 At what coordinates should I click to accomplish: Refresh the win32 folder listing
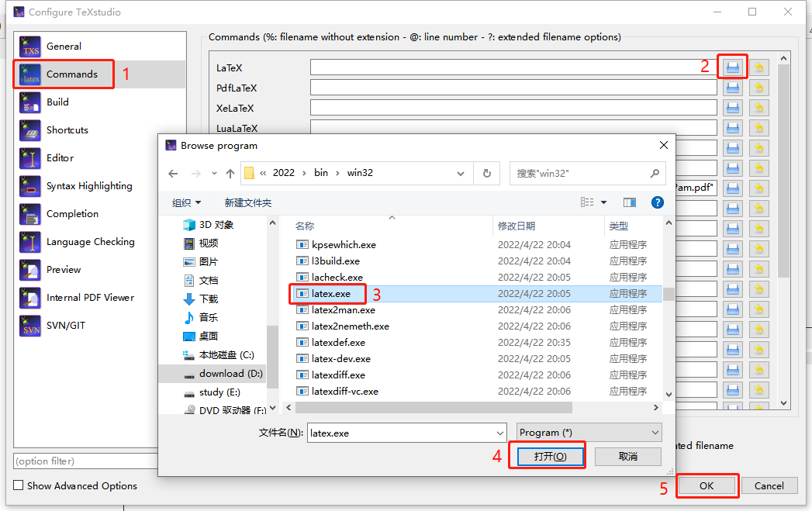click(487, 174)
